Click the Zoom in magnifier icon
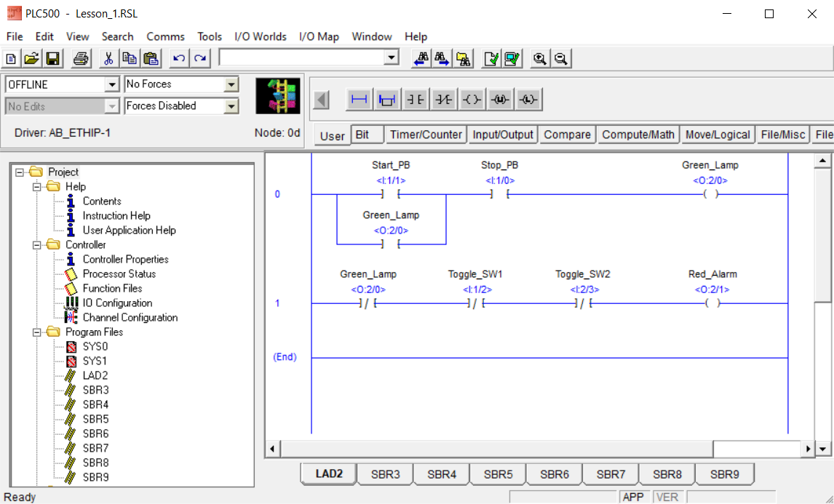Screen dimensions: 834x504 coord(540,58)
